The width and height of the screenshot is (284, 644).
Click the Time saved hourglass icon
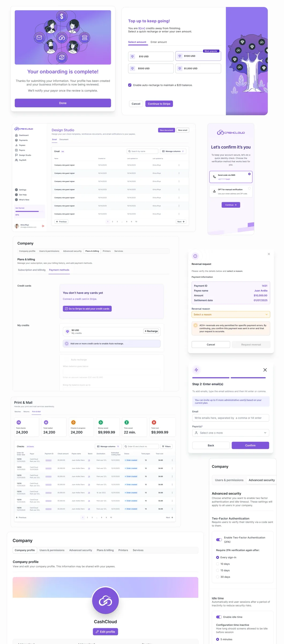pos(127,422)
